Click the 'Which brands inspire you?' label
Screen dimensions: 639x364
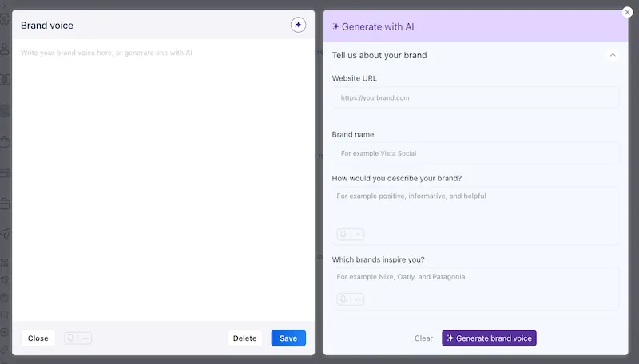[x=378, y=259]
